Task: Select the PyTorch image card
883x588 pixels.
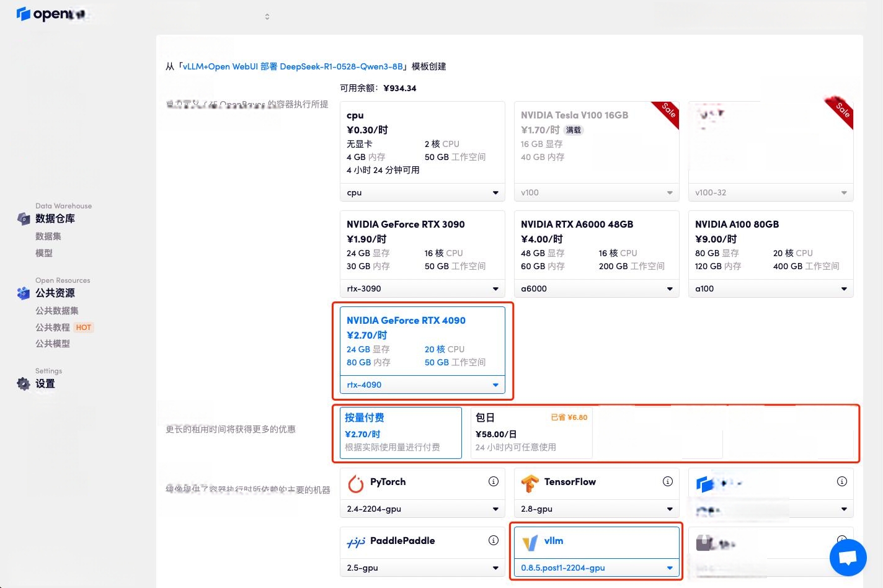Action: click(422, 483)
